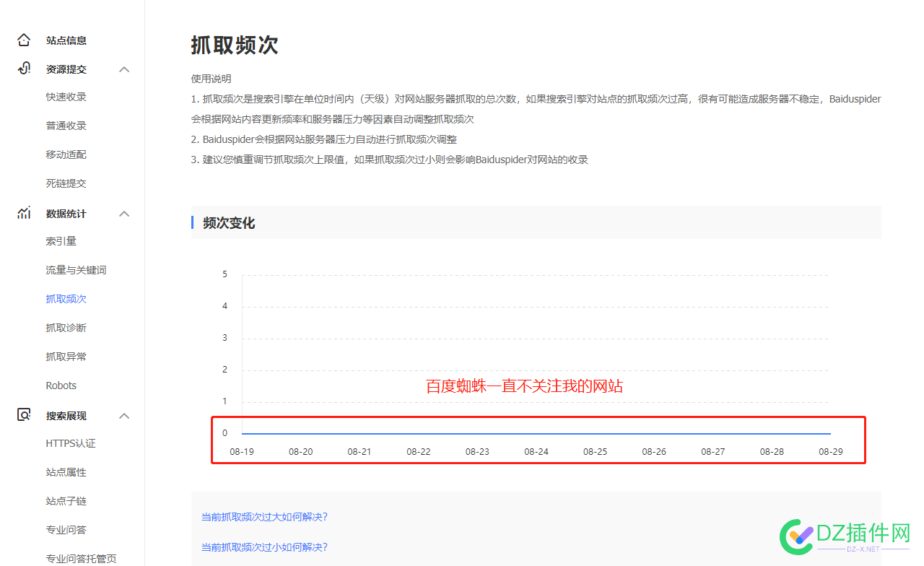Click the chart icon beside 数据统计
The width and height of the screenshot is (924, 566).
(x=24, y=213)
